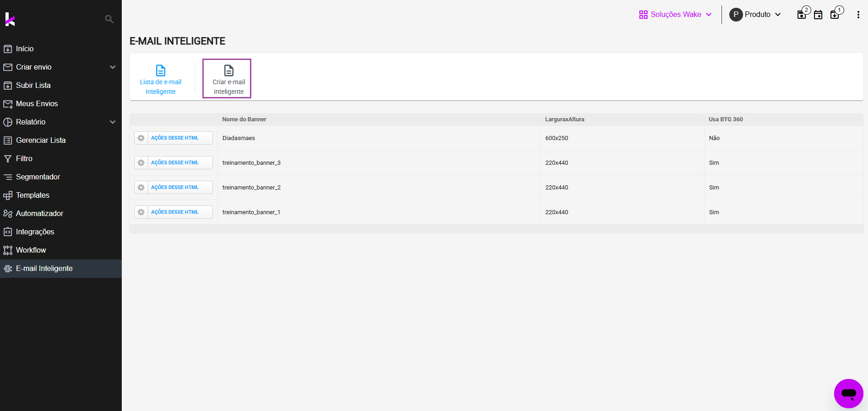
Task: Click the Meus Envios mail icon
Action: 8,104
